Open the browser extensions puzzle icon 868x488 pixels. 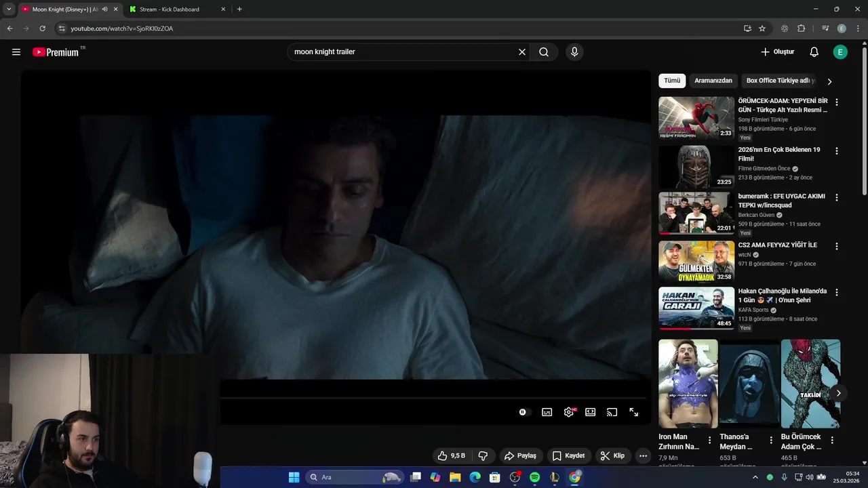[x=802, y=28]
